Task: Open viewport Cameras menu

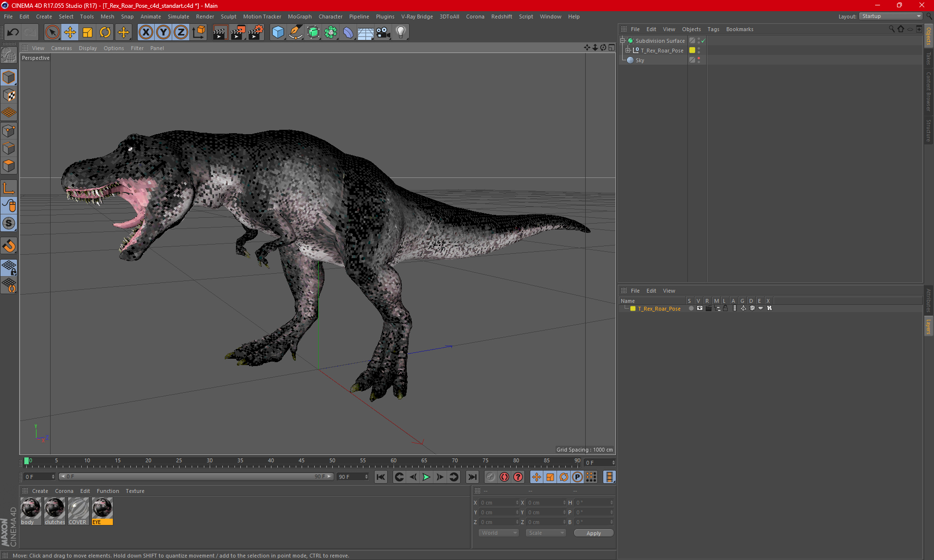Action: point(61,48)
